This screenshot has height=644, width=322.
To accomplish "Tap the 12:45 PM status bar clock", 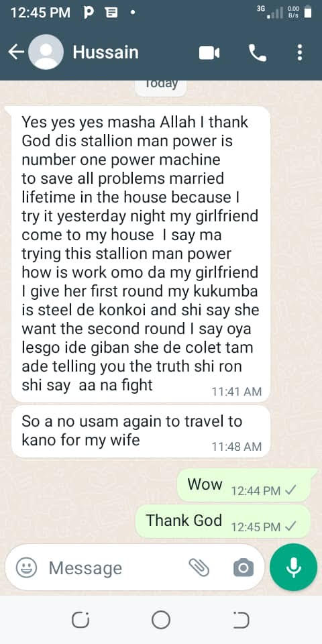I will pyautogui.click(x=40, y=13).
